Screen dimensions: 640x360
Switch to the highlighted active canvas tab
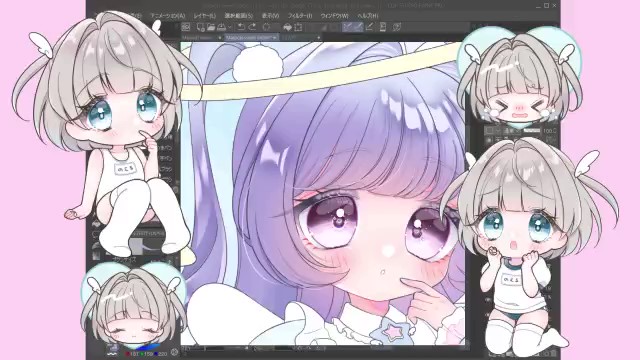(x=249, y=38)
